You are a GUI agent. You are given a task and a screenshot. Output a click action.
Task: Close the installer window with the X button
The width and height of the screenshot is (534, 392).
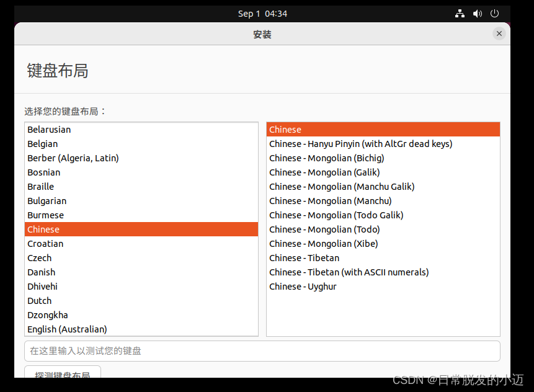[x=499, y=33]
